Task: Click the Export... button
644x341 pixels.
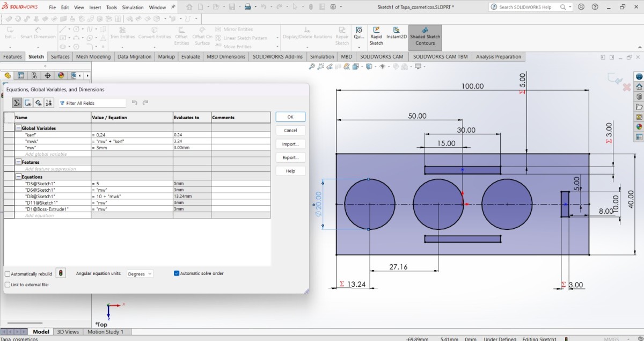Action: point(290,157)
